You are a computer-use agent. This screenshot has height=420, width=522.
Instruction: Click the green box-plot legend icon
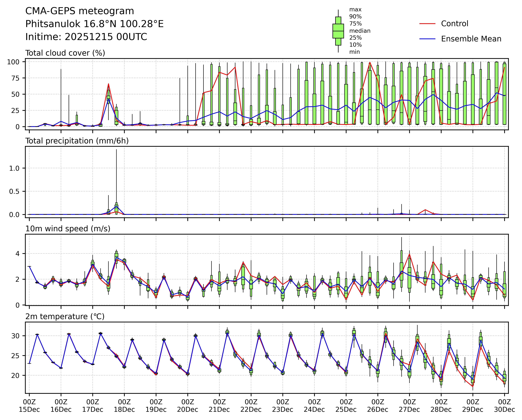click(x=338, y=31)
